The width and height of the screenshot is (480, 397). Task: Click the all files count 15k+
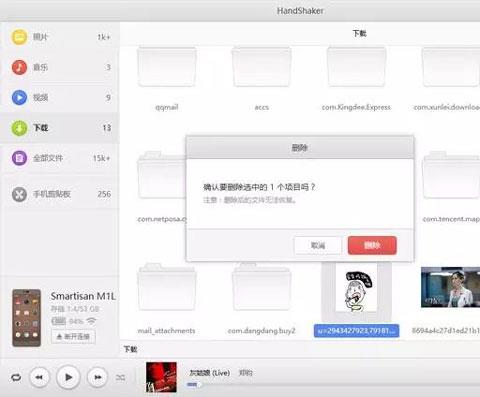(101, 158)
